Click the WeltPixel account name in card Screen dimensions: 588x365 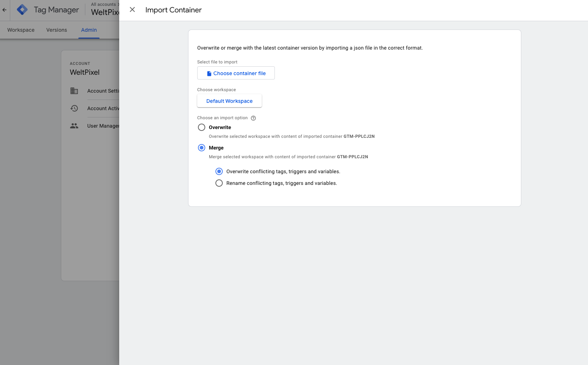click(x=85, y=72)
